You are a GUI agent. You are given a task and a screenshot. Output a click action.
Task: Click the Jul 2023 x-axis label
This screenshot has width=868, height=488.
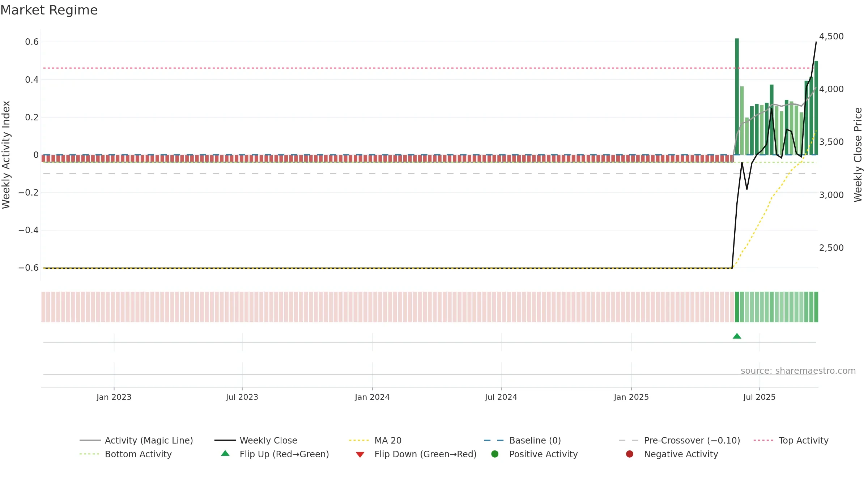[x=242, y=397]
